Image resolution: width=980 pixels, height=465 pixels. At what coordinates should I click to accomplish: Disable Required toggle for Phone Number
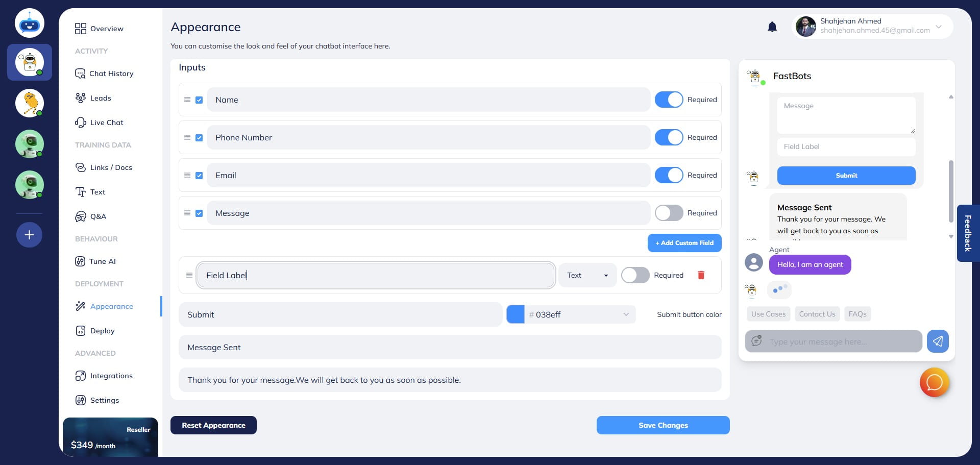coord(669,137)
